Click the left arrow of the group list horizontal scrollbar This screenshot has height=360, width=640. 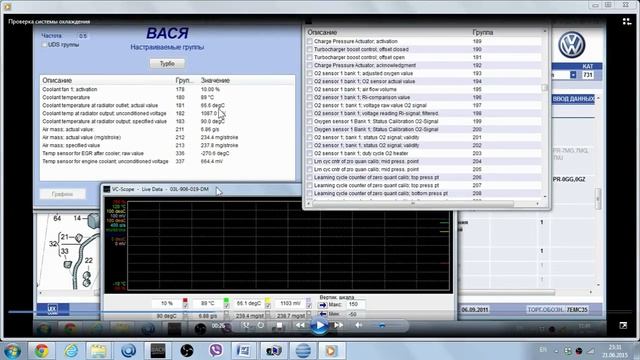click(x=309, y=203)
